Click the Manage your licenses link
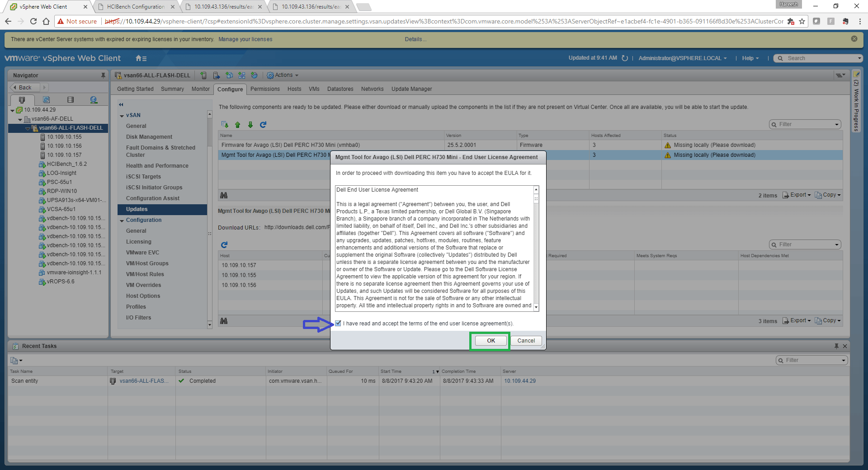Image resolution: width=868 pixels, height=470 pixels. coord(245,39)
